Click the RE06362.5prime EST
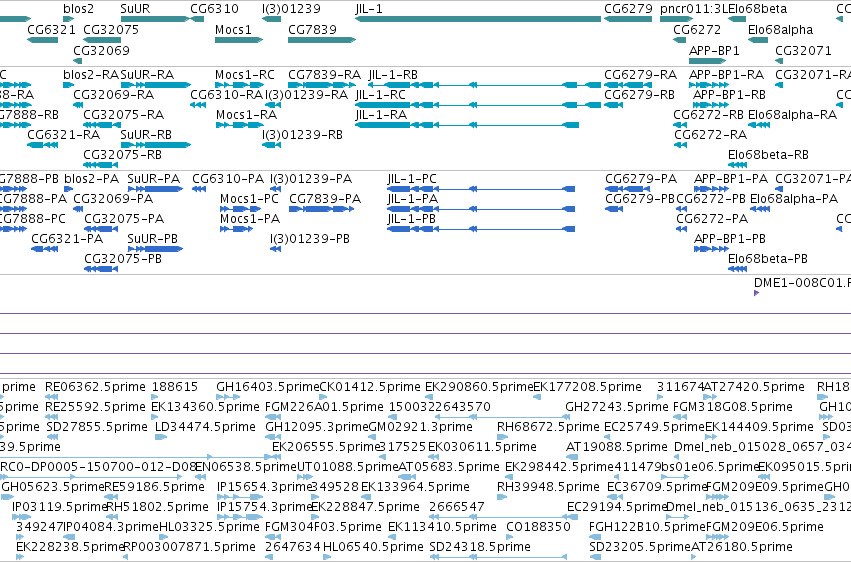Screen dimensions: 851x562 pyautogui.click(x=52, y=397)
